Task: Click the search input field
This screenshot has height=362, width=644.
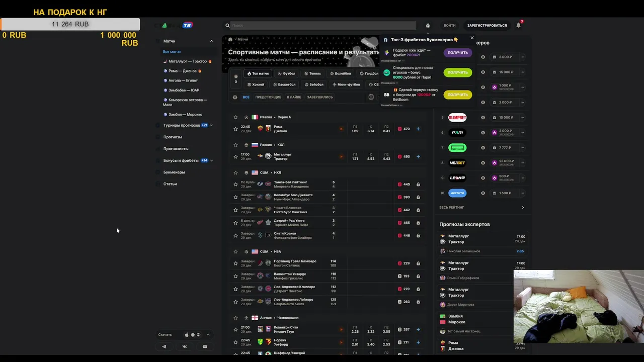Action: 323,25
